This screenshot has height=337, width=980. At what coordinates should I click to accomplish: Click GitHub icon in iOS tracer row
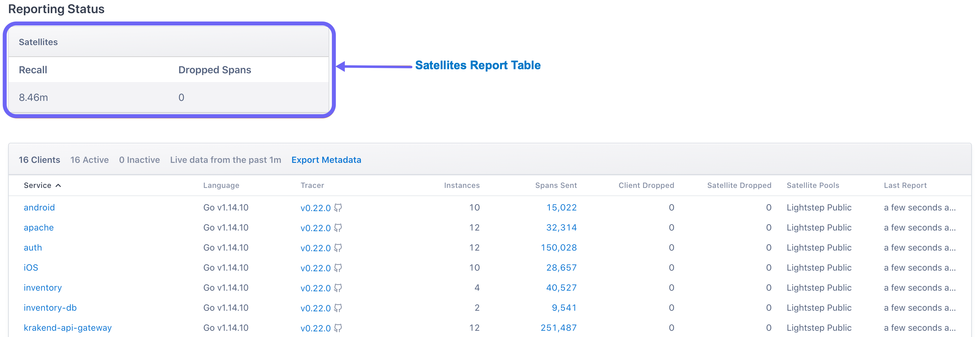pos(338,268)
